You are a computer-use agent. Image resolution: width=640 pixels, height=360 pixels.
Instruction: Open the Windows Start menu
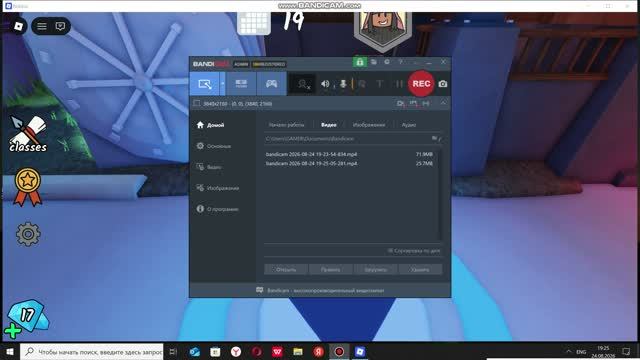click(10, 351)
